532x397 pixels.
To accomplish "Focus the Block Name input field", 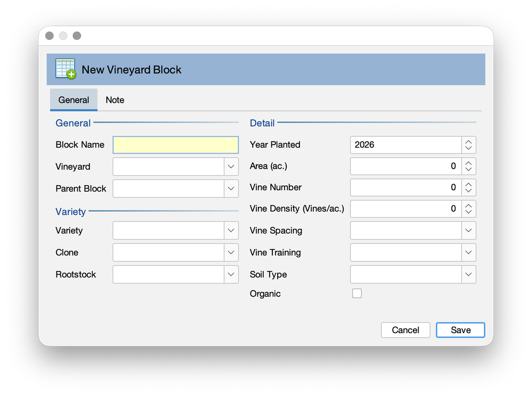I will (x=176, y=145).
